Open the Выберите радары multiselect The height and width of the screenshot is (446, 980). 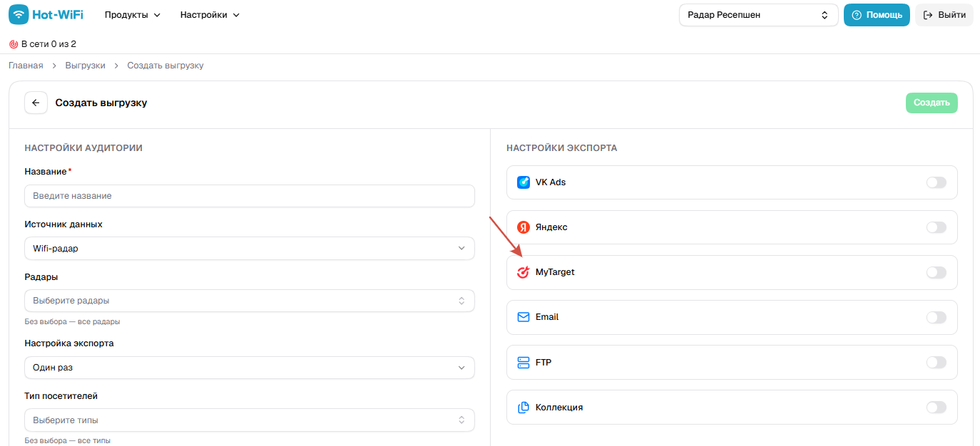tap(250, 301)
